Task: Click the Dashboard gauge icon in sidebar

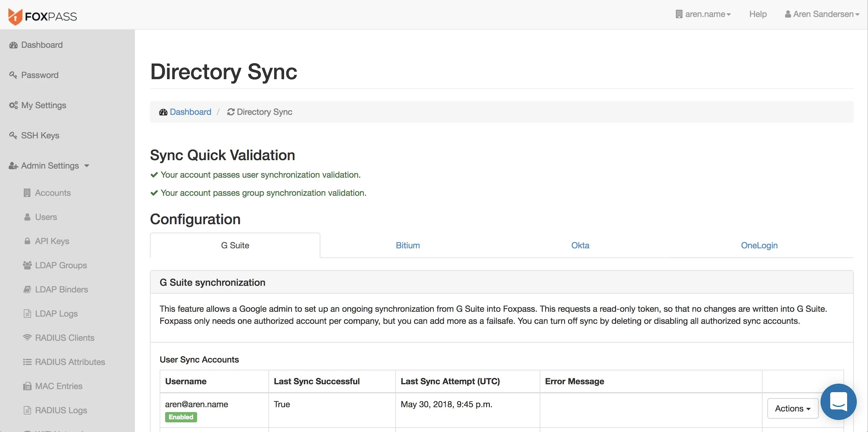Action: coord(13,45)
